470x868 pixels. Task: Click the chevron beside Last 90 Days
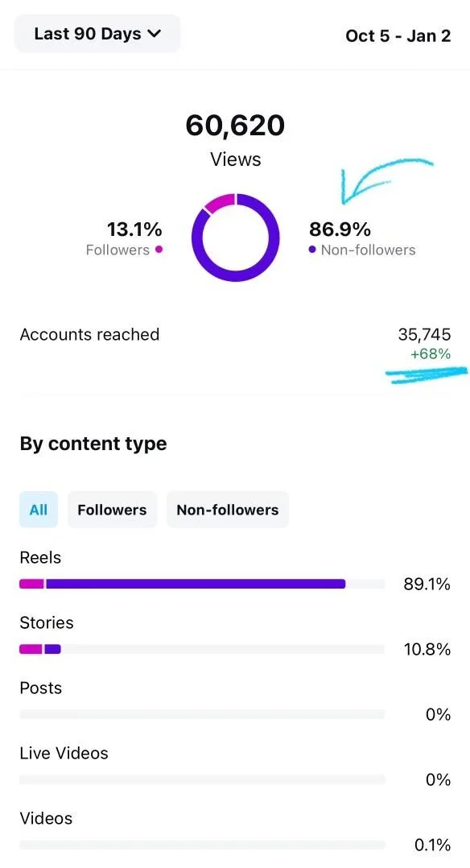(155, 34)
